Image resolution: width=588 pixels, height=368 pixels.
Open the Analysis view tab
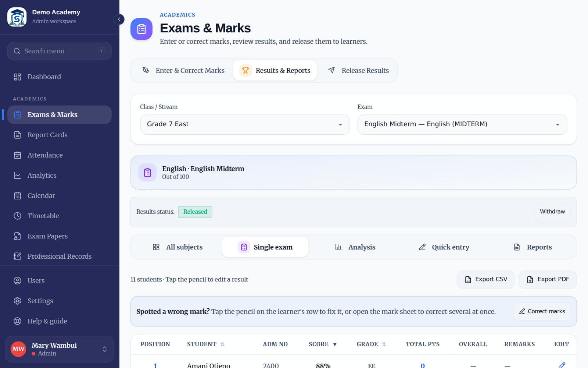355,247
